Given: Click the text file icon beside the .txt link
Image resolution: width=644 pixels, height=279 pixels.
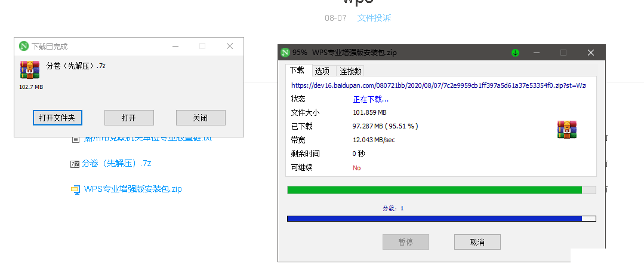Looking at the screenshot, I should click(x=76, y=139).
